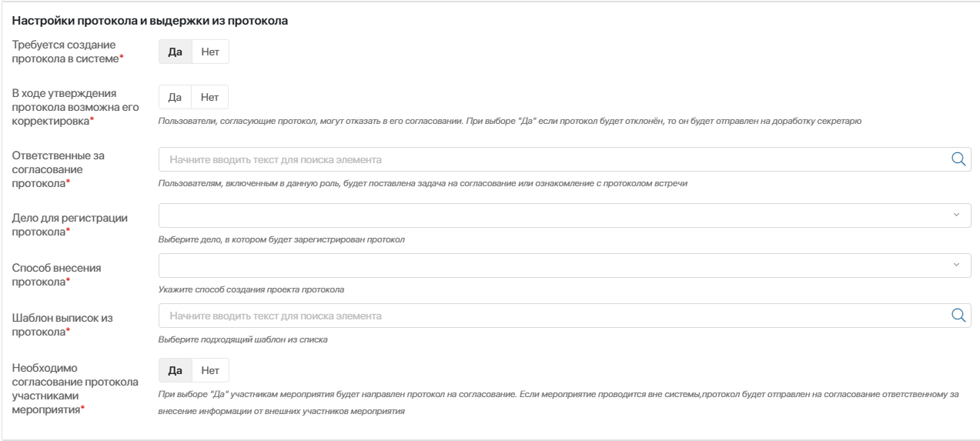The image size is (980, 441).
Task: Click the Настройки протокола и выдержки heading
Action: pyautogui.click(x=150, y=21)
